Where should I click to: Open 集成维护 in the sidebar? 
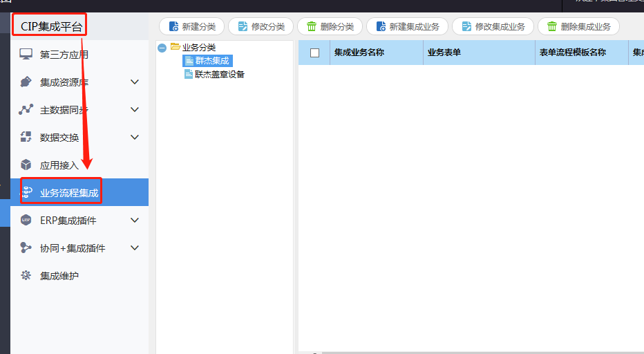pyautogui.click(x=79, y=275)
